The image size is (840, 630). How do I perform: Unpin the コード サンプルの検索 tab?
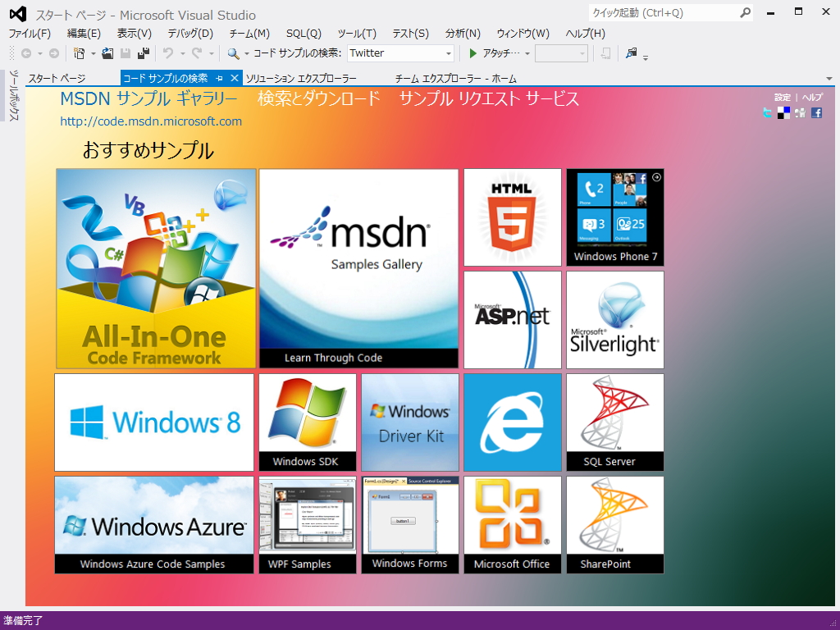point(219,78)
